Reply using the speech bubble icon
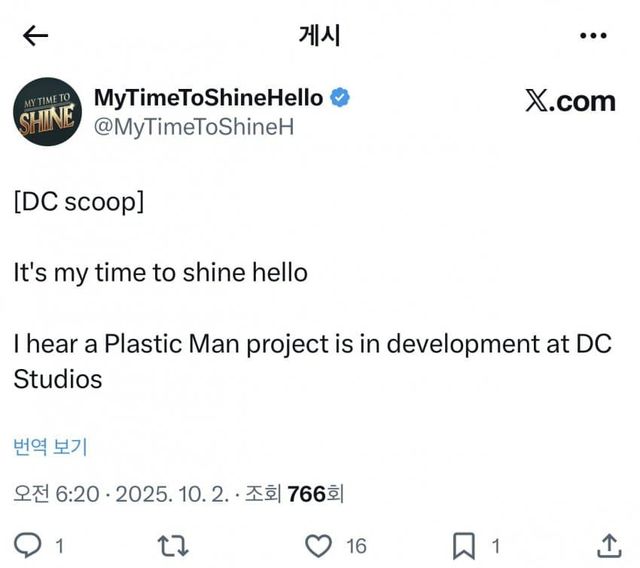 (x=30, y=546)
